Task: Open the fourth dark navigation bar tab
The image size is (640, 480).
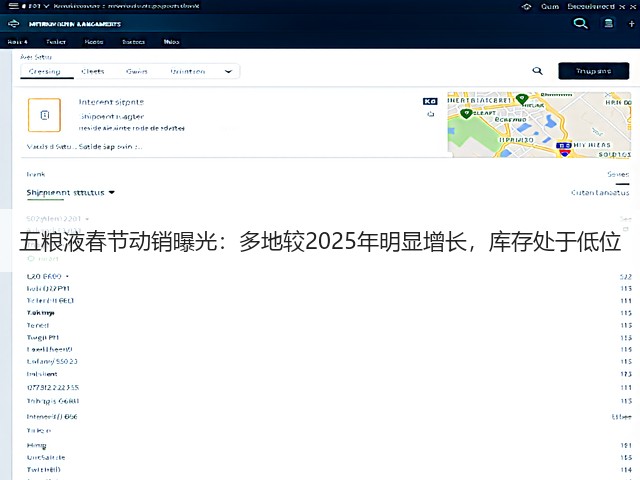Action: (133, 42)
